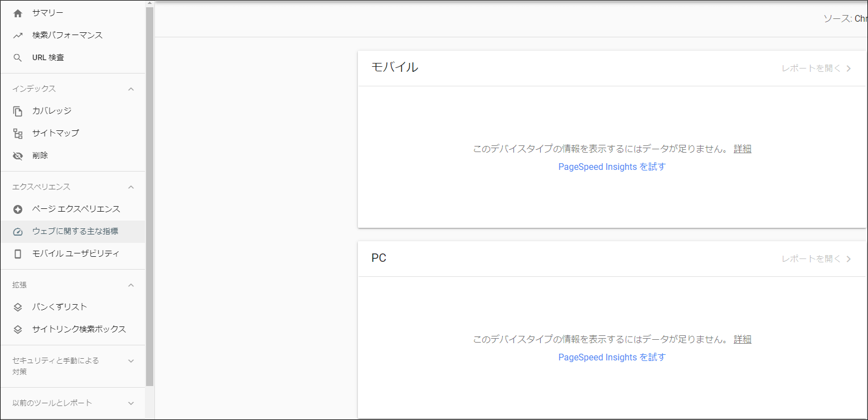Collapse the 拡張 section
The height and width of the screenshot is (420, 868).
[x=131, y=285]
